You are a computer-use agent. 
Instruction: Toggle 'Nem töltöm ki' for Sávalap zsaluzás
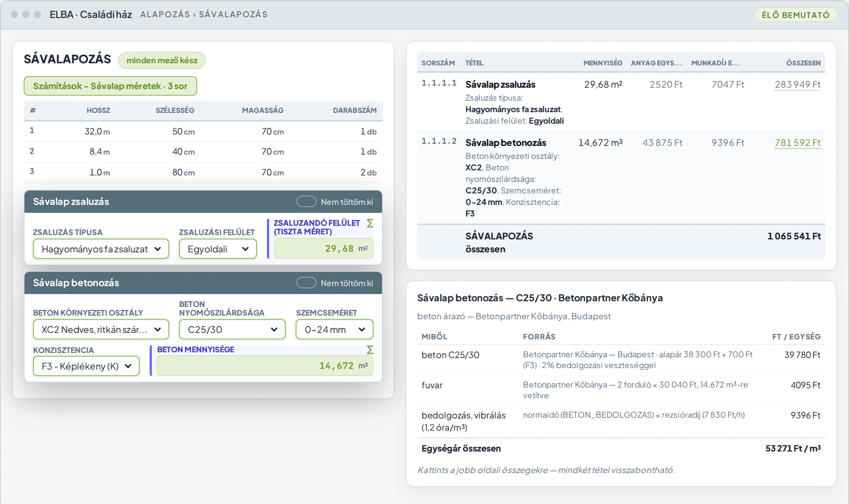(x=306, y=202)
